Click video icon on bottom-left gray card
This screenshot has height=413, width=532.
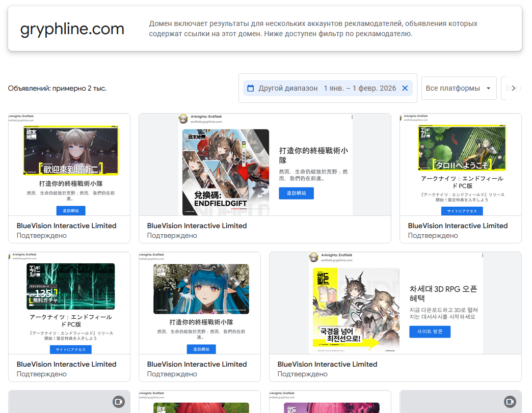[x=119, y=402]
